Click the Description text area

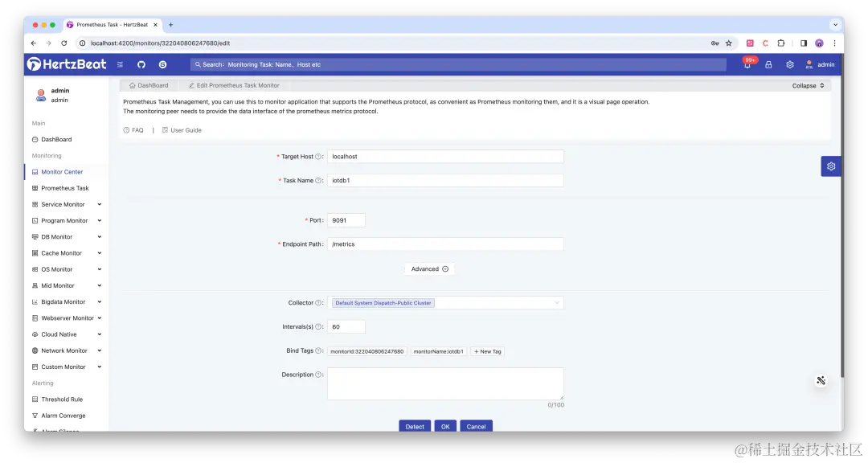coord(445,383)
